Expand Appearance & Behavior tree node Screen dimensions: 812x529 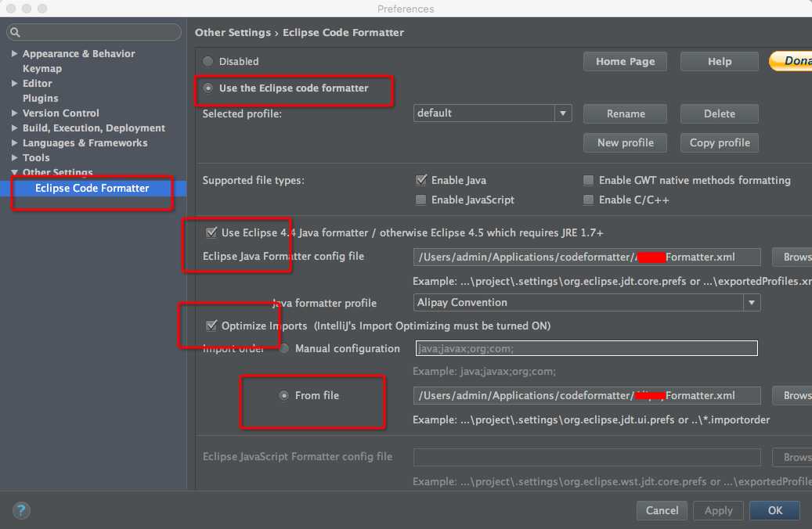[x=15, y=53]
